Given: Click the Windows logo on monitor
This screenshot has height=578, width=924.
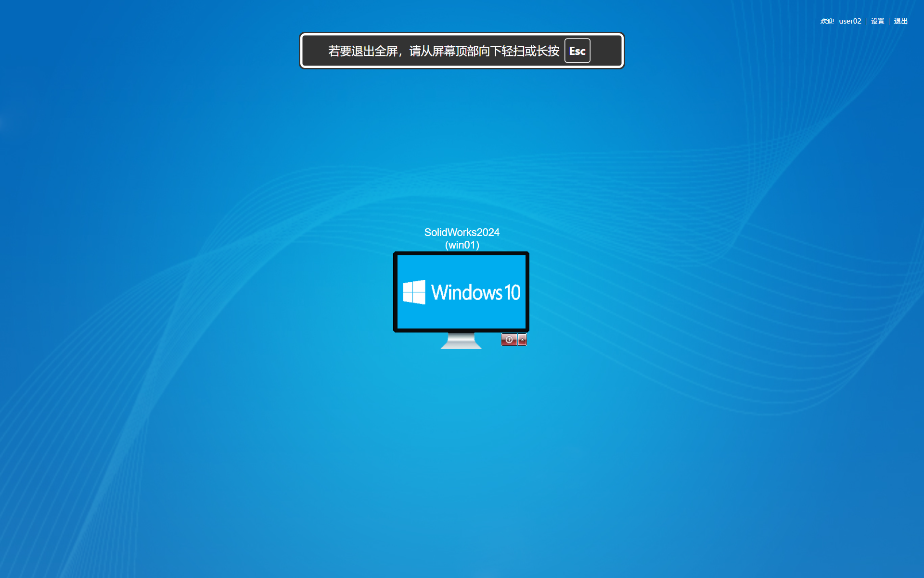Looking at the screenshot, I should (x=414, y=292).
